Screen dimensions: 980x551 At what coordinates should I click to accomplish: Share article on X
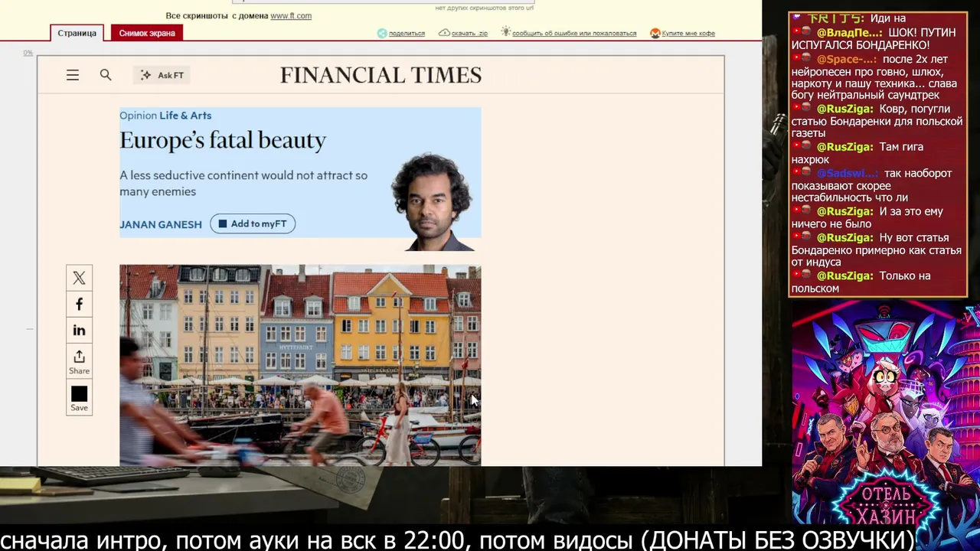click(x=79, y=279)
